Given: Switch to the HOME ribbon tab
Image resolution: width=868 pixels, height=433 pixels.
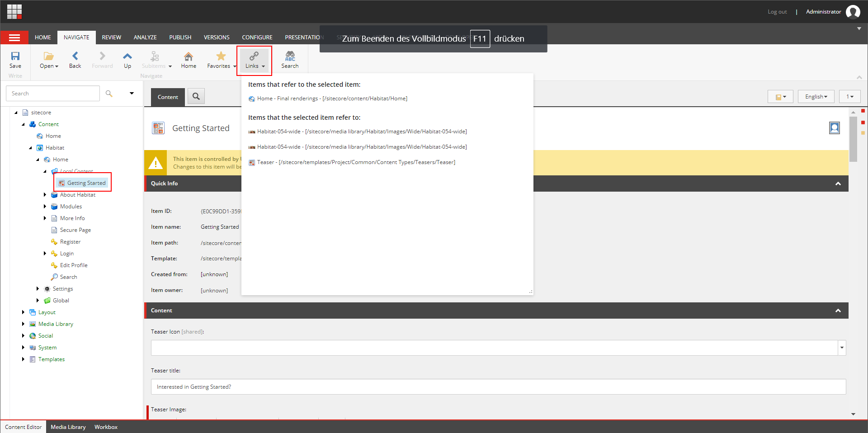Looking at the screenshot, I should pos(43,38).
